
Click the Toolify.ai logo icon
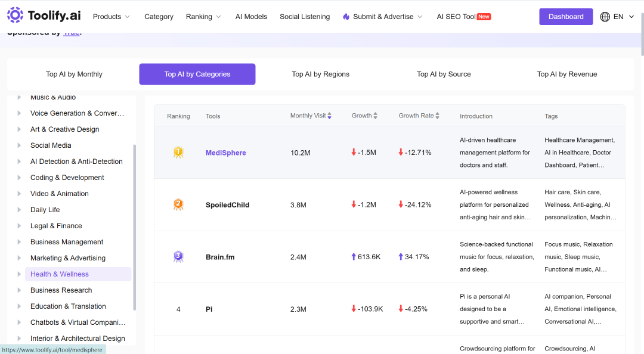15,15
